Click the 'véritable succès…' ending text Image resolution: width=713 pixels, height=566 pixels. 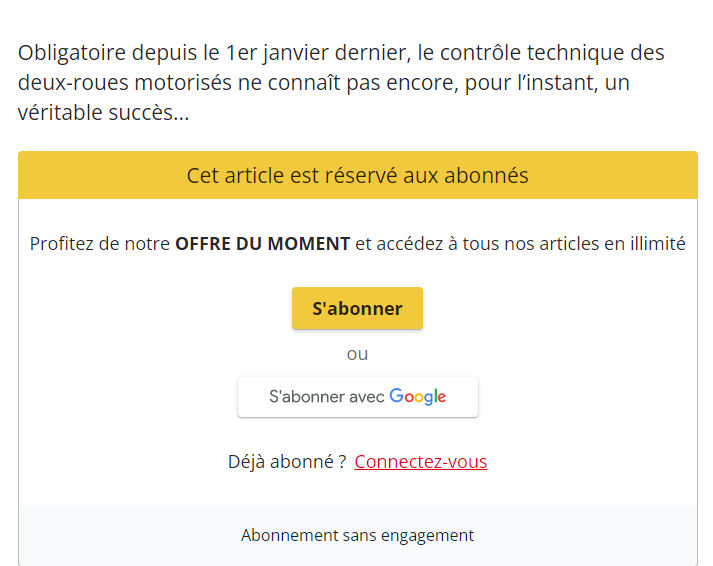pyautogui.click(x=103, y=112)
